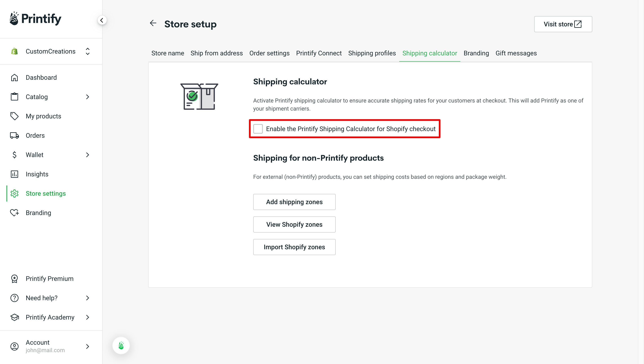Click the Import Shopify zones button
Screen dimensions: 644x364
coord(294,247)
